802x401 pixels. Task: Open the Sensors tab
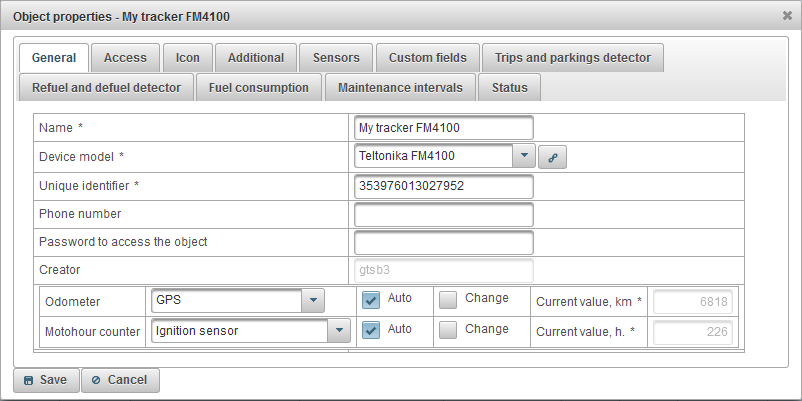tap(336, 58)
